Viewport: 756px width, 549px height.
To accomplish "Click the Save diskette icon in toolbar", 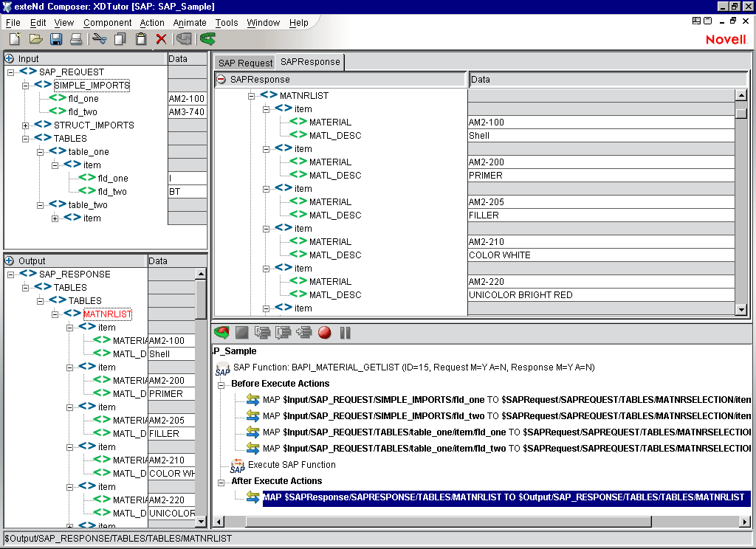I will tap(56, 39).
